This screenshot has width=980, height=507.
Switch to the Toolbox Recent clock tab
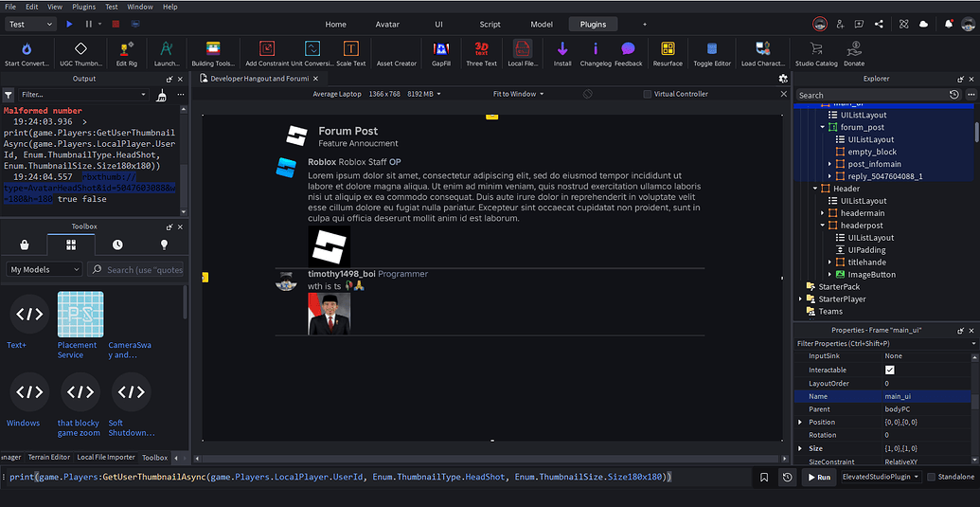[117, 244]
